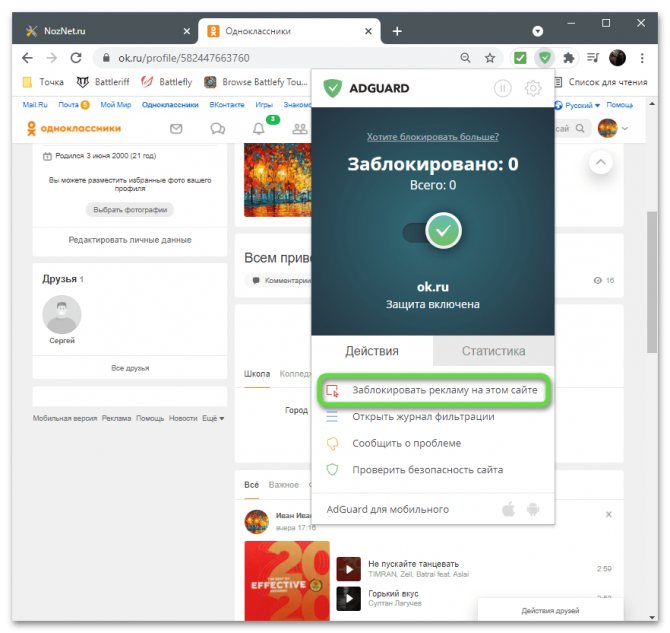Click the одноклассники logo
Image resolution: width=670 pixels, height=633 pixels.
[x=74, y=128]
